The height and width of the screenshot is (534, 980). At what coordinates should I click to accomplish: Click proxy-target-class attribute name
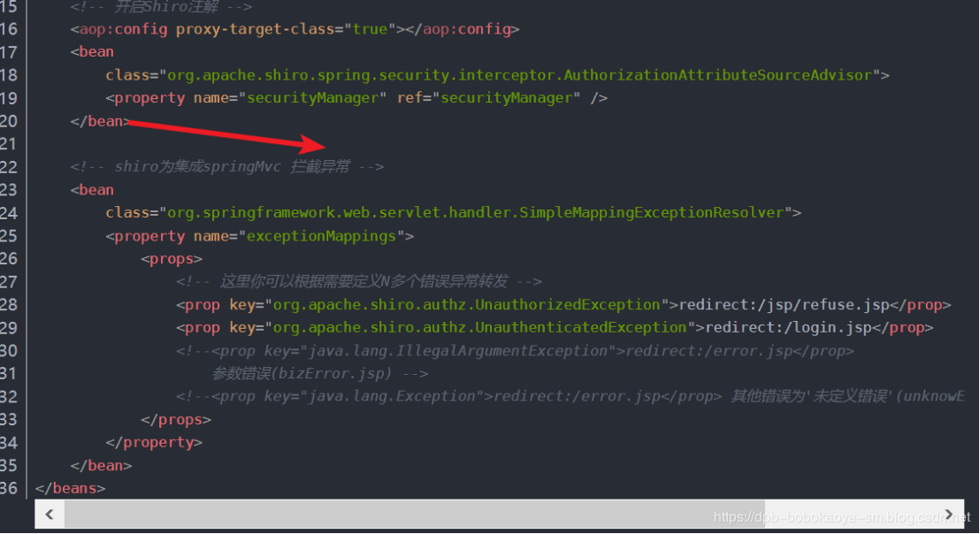[x=255, y=29]
